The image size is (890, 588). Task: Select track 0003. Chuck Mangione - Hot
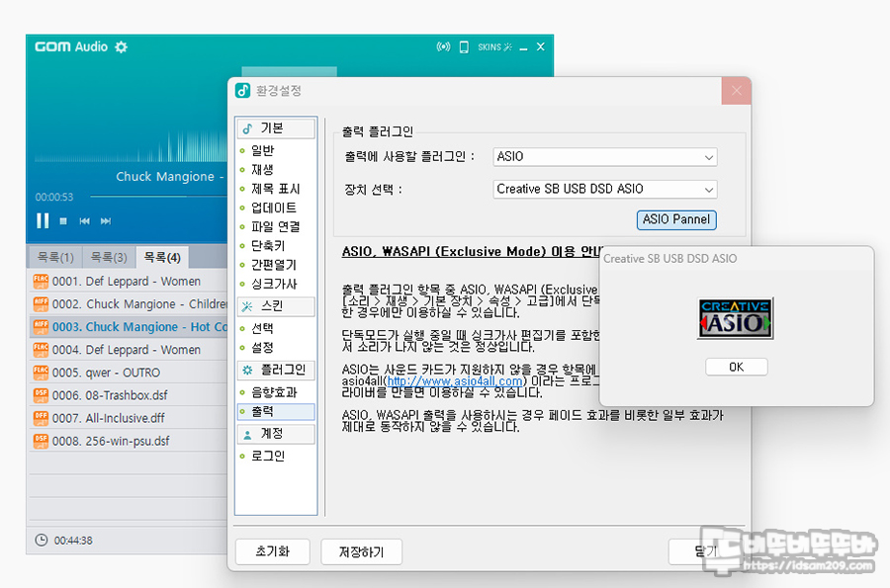coord(129,326)
